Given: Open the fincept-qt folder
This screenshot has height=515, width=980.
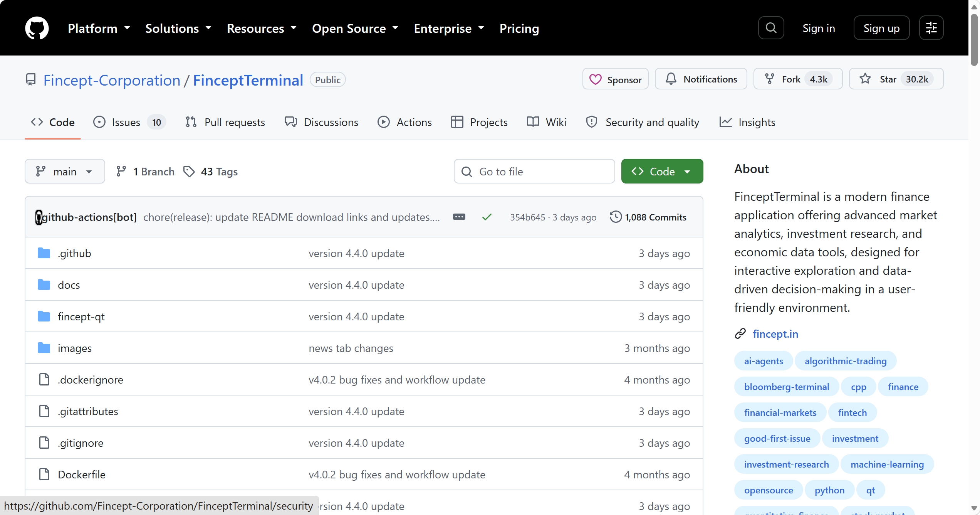Looking at the screenshot, I should tap(81, 316).
